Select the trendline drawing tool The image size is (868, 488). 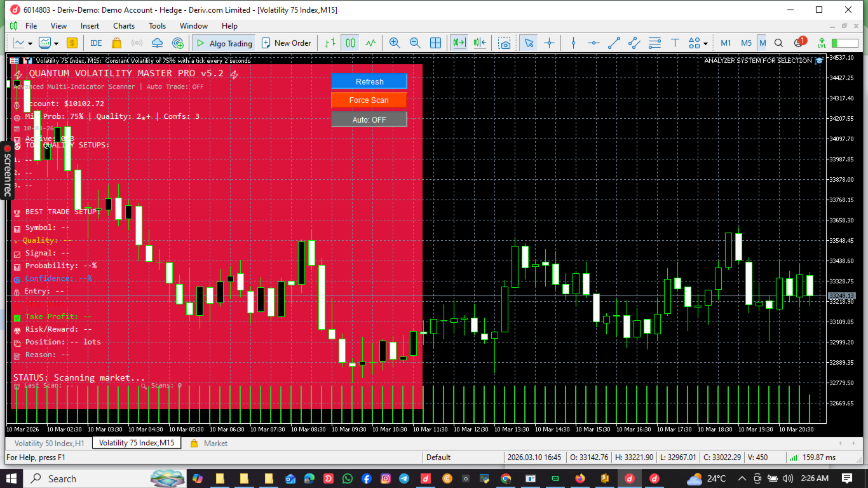pyautogui.click(x=614, y=43)
